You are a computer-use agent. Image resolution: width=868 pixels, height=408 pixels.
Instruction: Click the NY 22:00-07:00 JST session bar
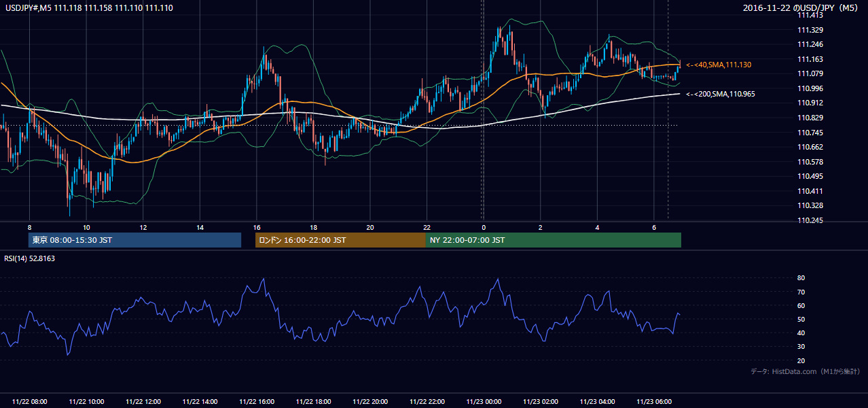554,240
